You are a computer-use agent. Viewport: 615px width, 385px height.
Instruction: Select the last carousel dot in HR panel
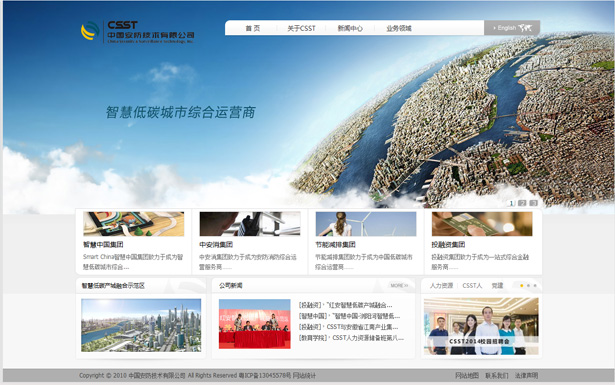tap(535, 285)
